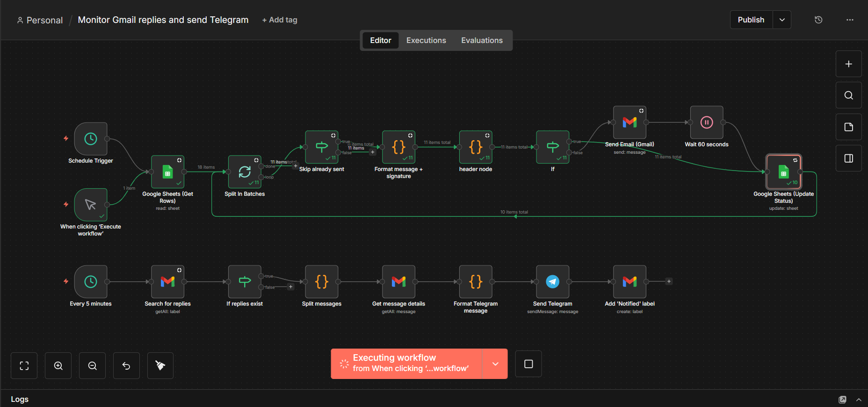Select the Split In Batches node
Viewport: 868px width, 407px height.
[245, 172]
